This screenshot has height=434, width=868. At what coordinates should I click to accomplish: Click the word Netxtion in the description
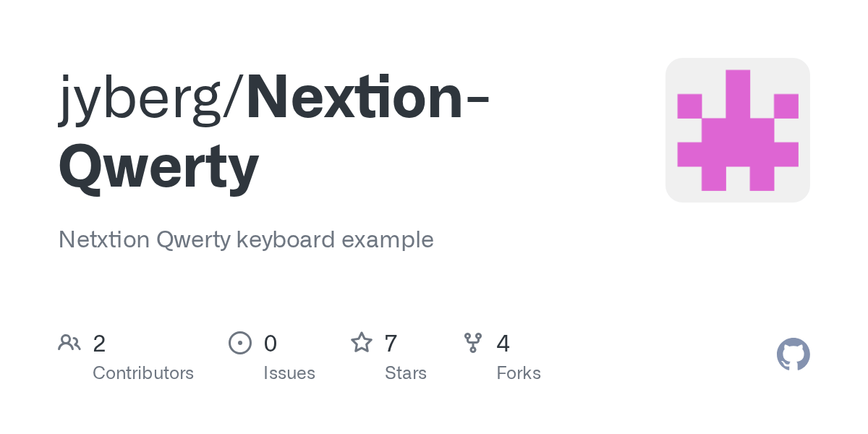(104, 239)
